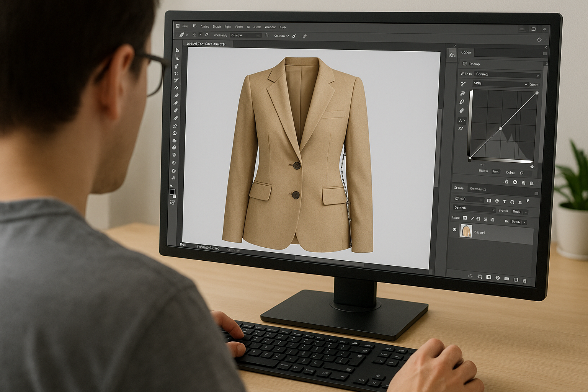
Task: Click the new adjustment layer circle icon
Action: [498, 278]
